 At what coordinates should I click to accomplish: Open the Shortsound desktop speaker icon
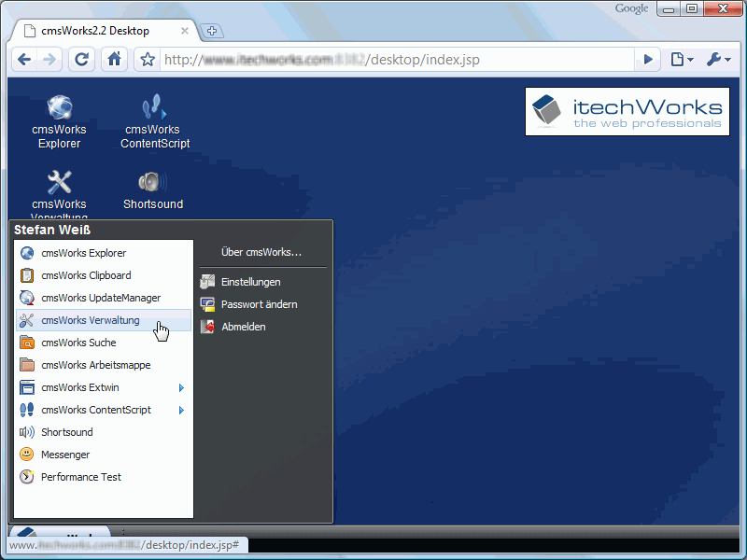[152, 182]
